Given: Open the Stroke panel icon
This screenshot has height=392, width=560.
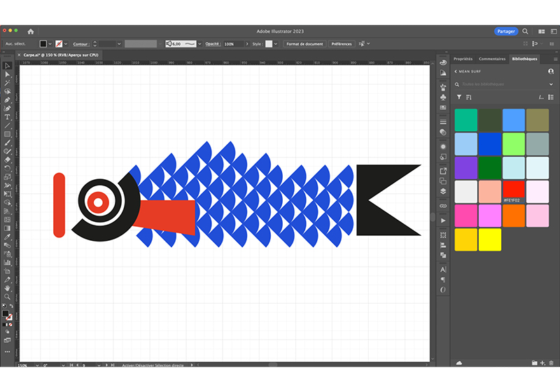Looking at the screenshot, I should point(443,122).
